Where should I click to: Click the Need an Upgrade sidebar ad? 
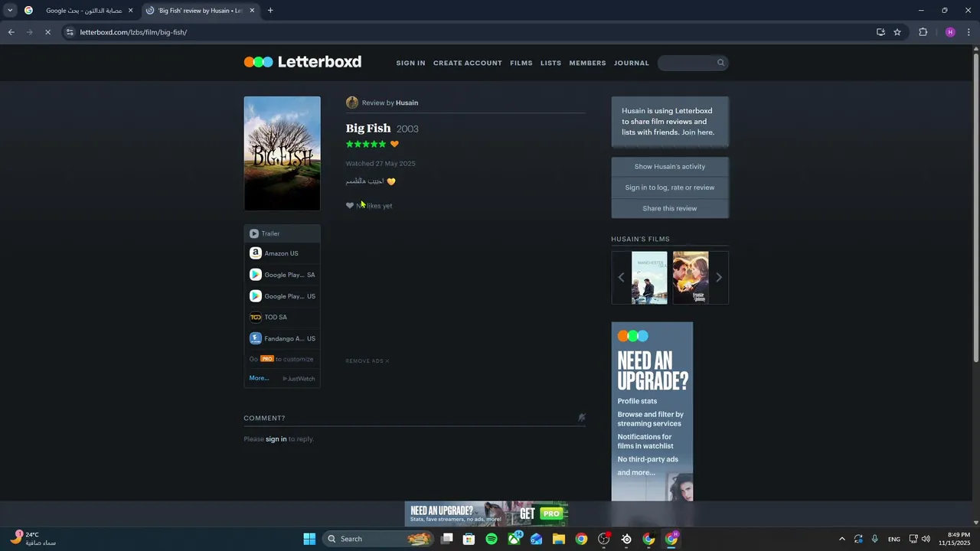652,411
